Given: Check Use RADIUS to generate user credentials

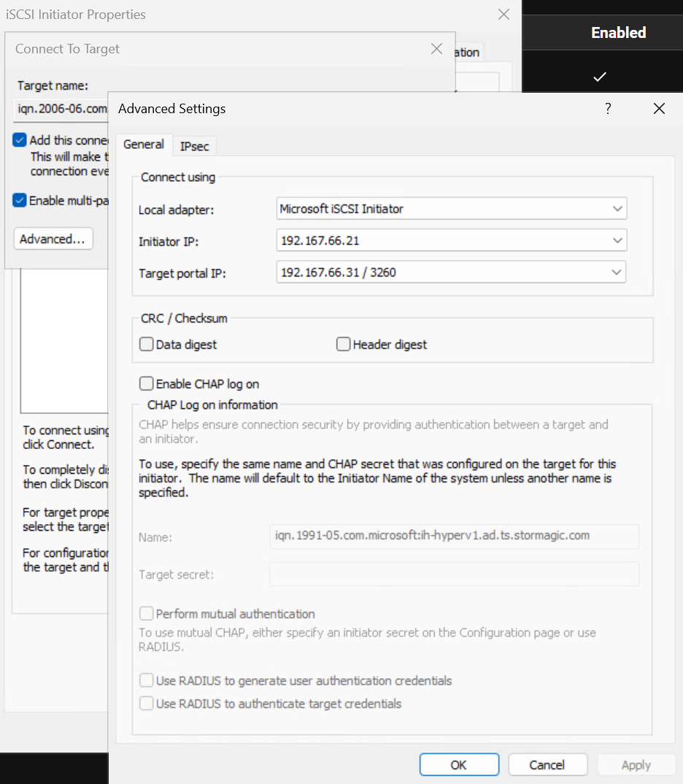Looking at the screenshot, I should (x=147, y=680).
